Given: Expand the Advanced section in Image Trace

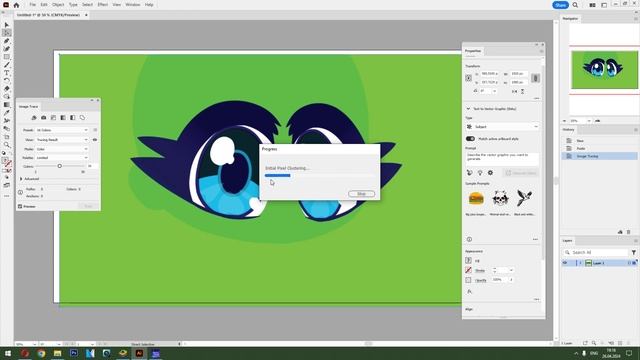Looking at the screenshot, I should [x=21, y=179].
